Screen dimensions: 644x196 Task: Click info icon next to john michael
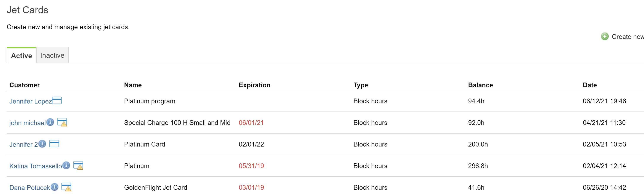tap(50, 122)
